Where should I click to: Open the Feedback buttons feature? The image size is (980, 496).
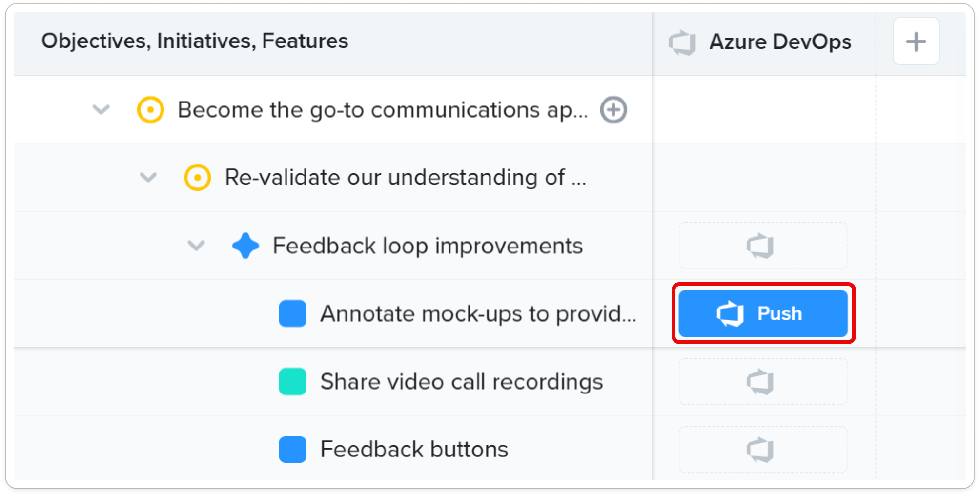pos(414,449)
